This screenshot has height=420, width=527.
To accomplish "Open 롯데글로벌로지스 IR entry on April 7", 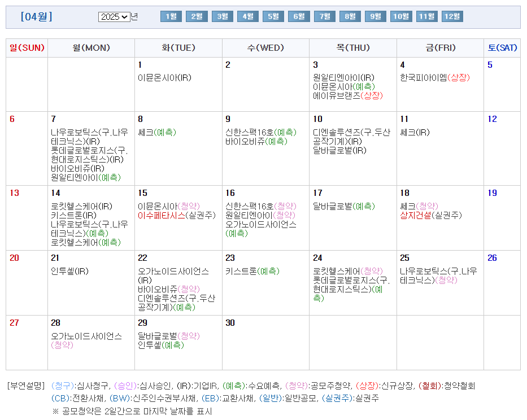I will pyautogui.click(x=89, y=155).
